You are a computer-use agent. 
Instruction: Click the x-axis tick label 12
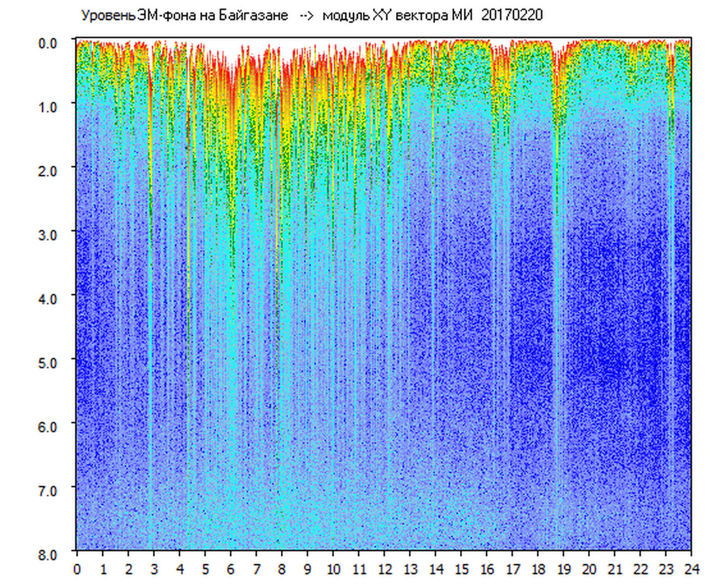384,570
